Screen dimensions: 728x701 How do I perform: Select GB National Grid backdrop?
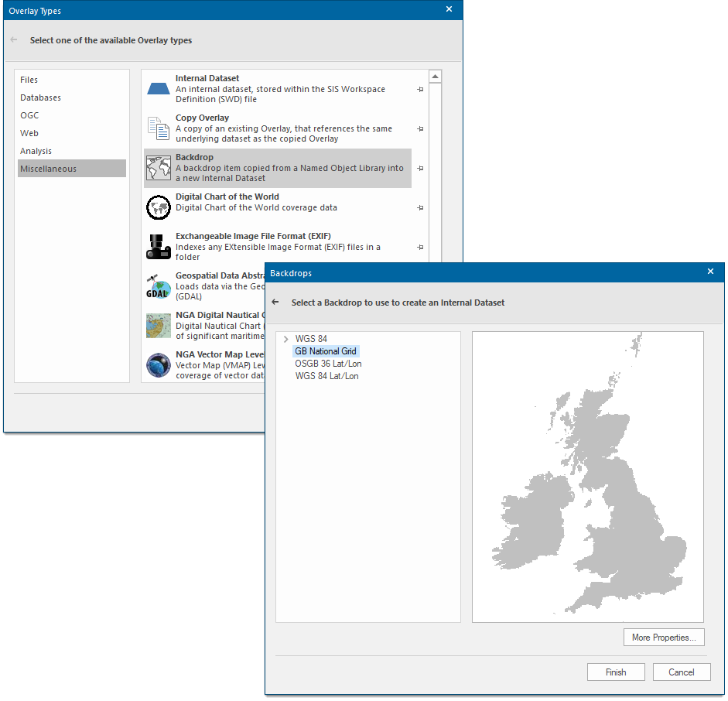tap(326, 351)
